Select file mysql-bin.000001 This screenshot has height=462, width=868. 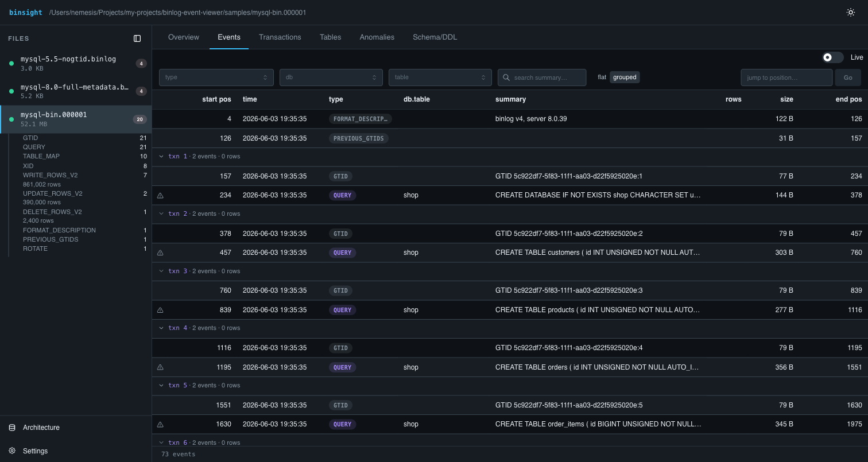coord(76,119)
